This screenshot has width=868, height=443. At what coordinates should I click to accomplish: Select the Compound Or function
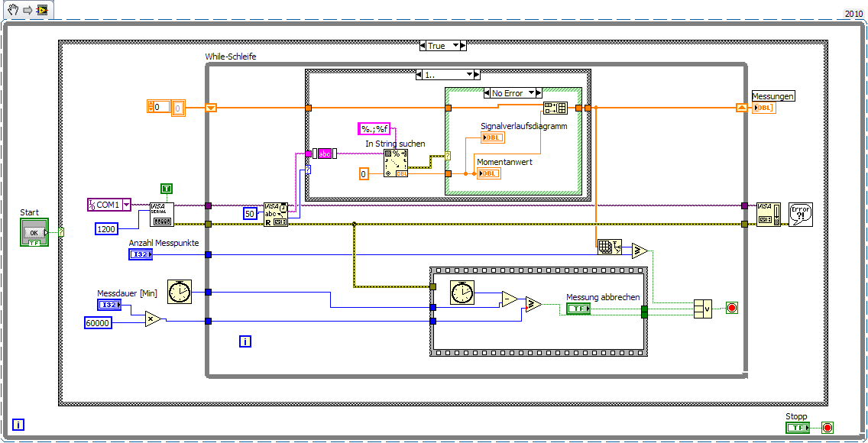703,309
